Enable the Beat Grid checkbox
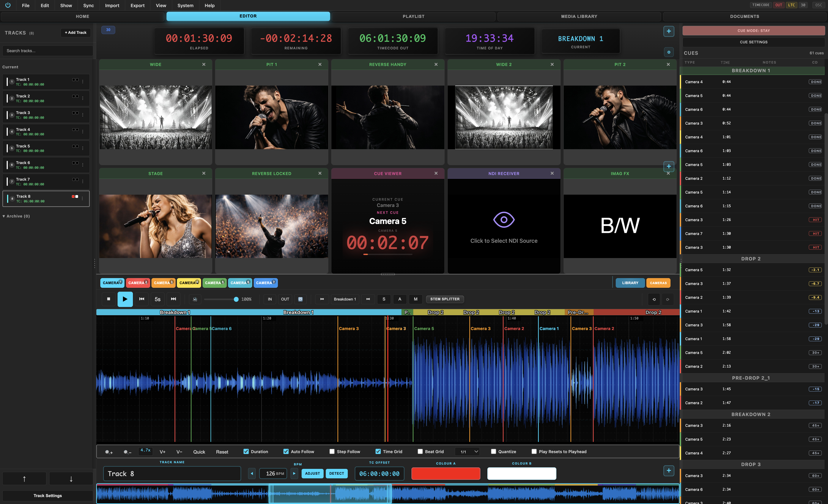This screenshot has height=504, width=828. pyautogui.click(x=420, y=452)
